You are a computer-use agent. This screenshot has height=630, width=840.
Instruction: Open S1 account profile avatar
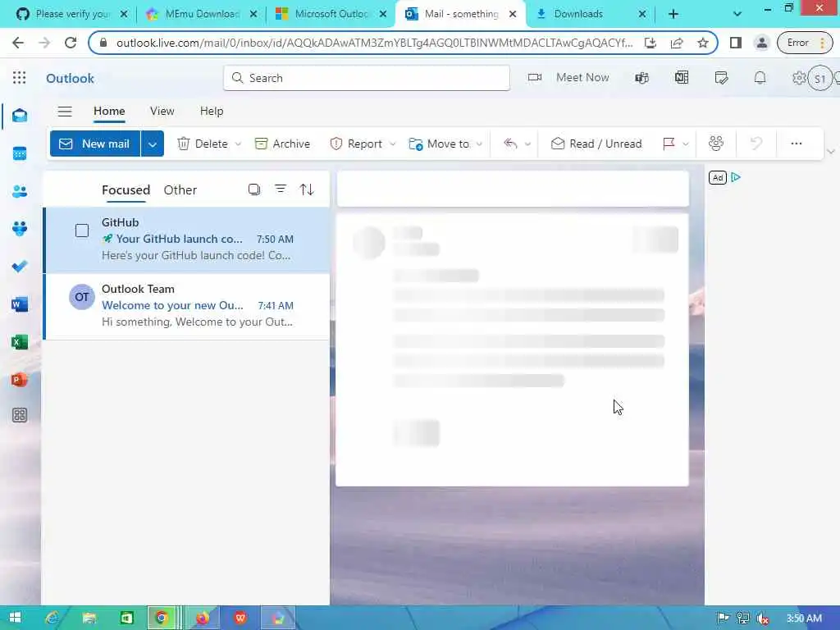pyautogui.click(x=819, y=79)
